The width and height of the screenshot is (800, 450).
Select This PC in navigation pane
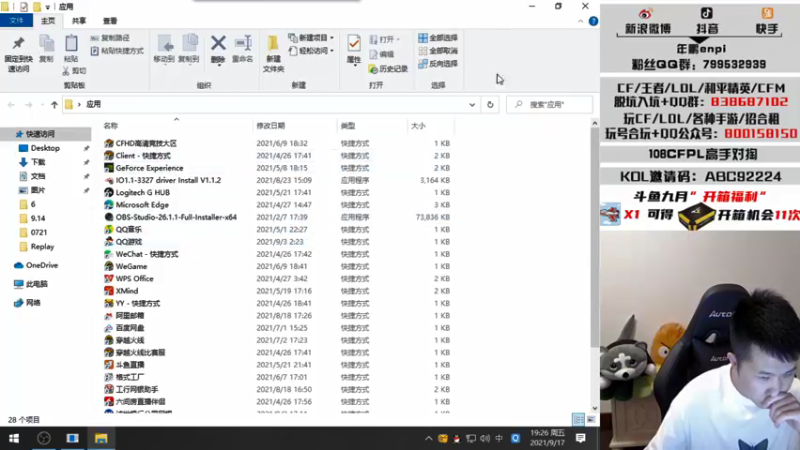(37, 284)
